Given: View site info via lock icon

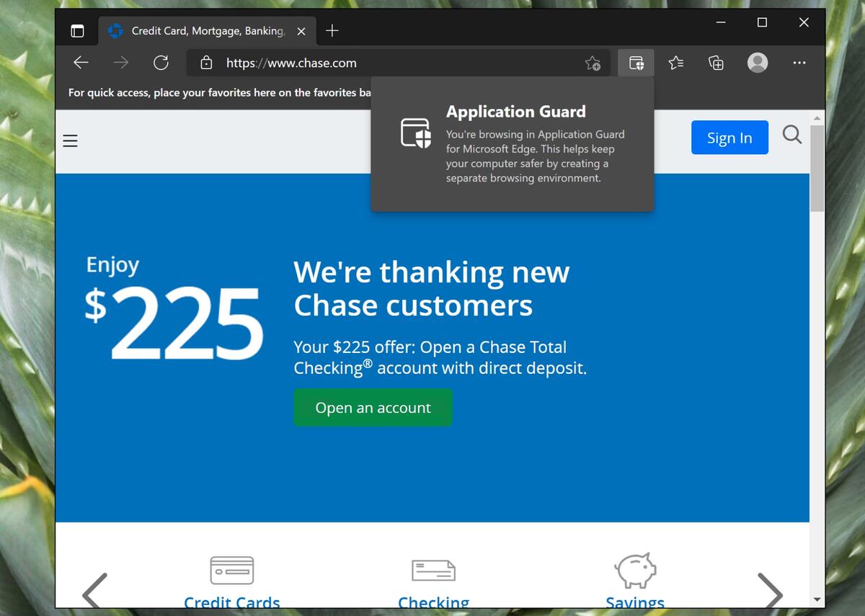Looking at the screenshot, I should [206, 63].
